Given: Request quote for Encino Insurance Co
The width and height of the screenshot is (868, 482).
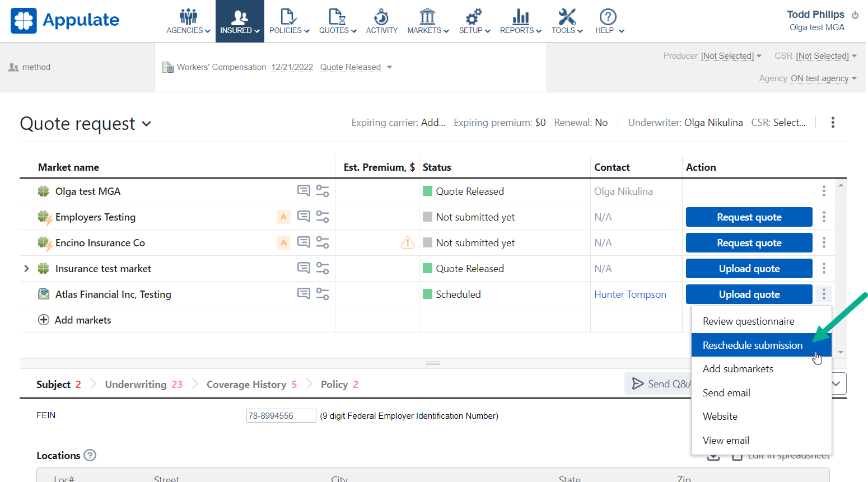Looking at the screenshot, I should pyautogui.click(x=749, y=243).
